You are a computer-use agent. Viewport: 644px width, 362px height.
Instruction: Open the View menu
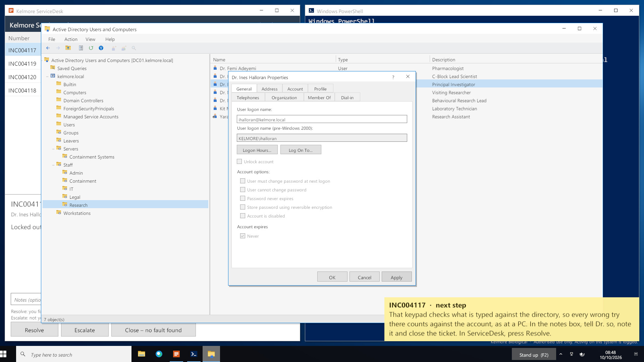(x=90, y=39)
